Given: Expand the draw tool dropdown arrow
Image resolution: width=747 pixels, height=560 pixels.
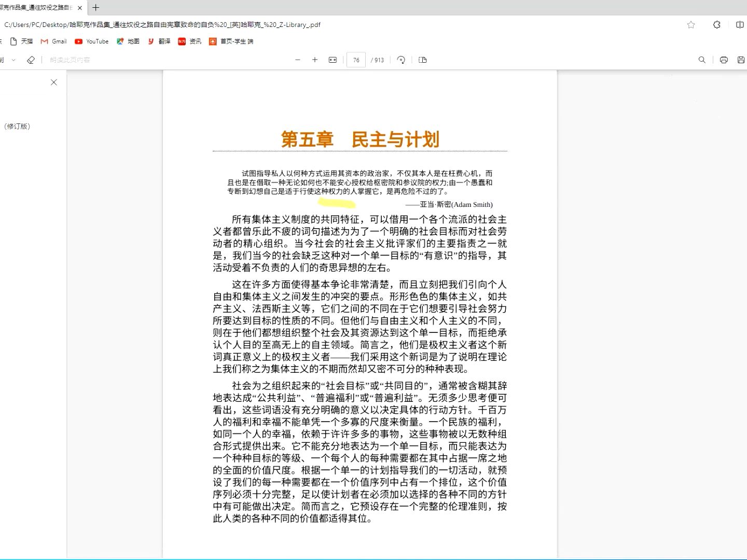Looking at the screenshot, I should pyautogui.click(x=13, y=60).
